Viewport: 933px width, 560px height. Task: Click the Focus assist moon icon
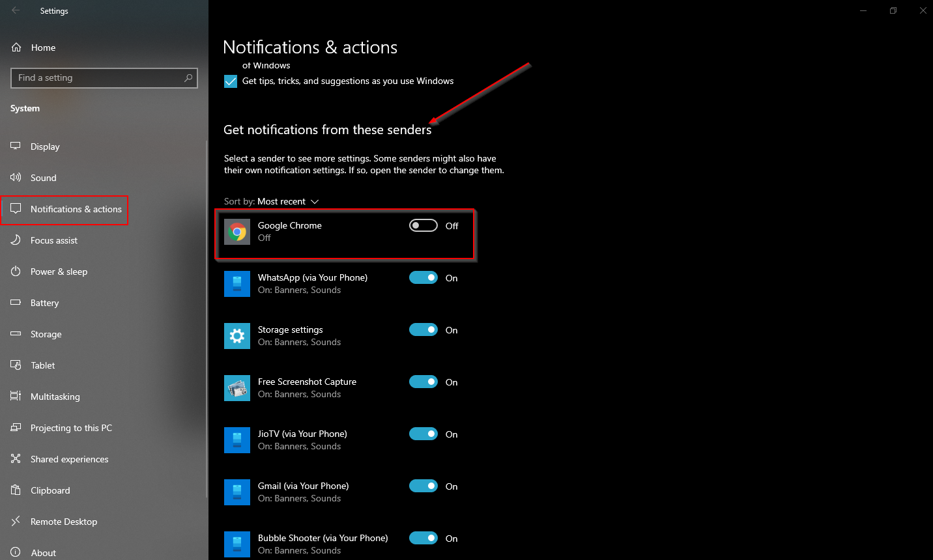click(x=16, y=240)
